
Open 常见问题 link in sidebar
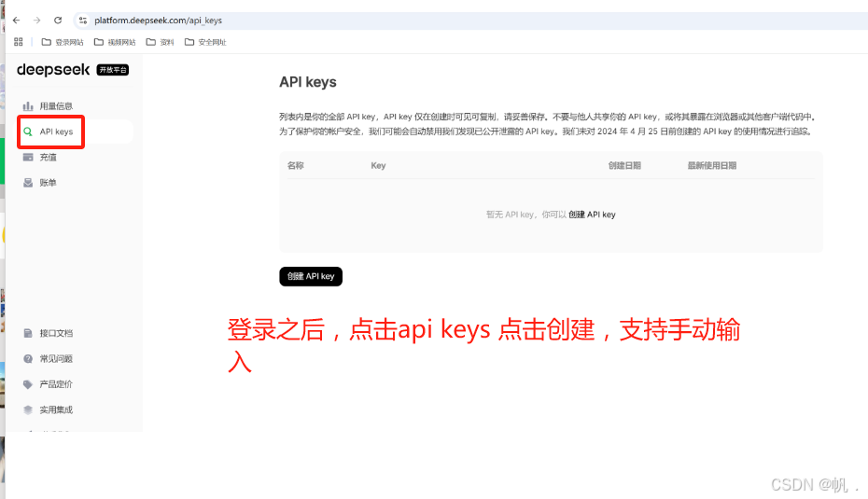[x=56, y=358]
